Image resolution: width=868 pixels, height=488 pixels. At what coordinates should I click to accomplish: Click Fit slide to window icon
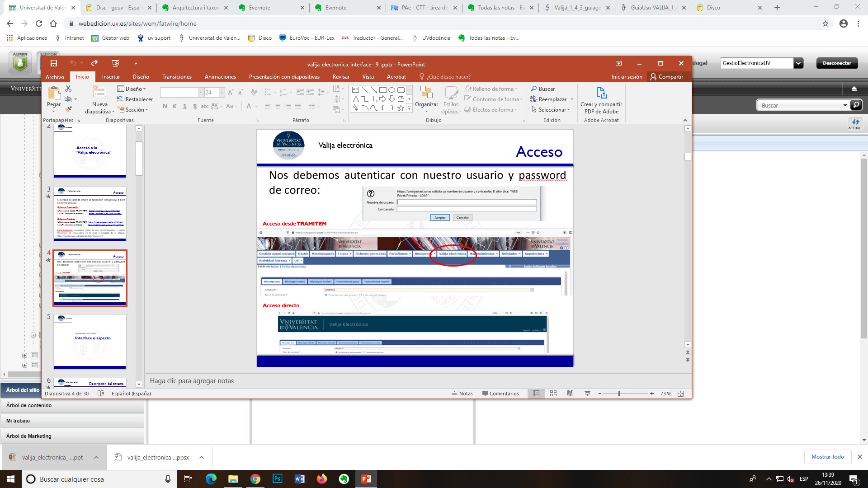[x=681, y=394]
